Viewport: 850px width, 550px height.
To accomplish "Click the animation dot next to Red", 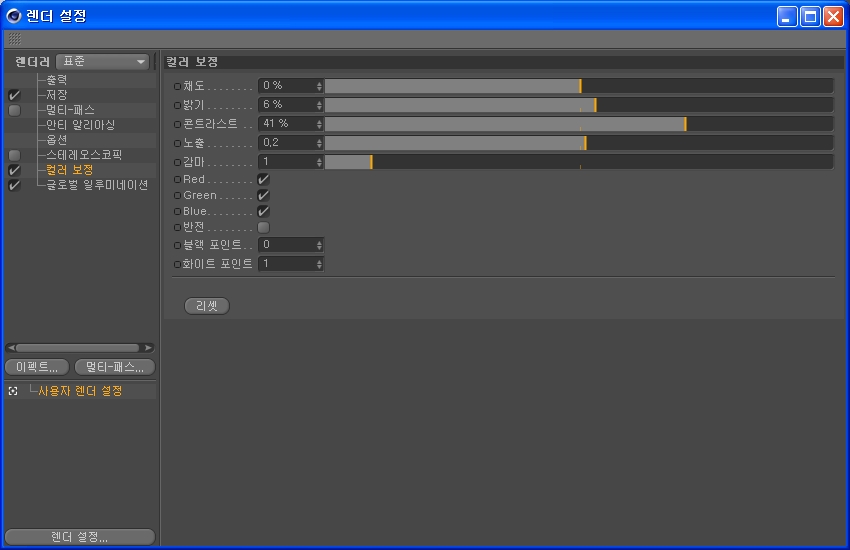I will click(177, 179).
